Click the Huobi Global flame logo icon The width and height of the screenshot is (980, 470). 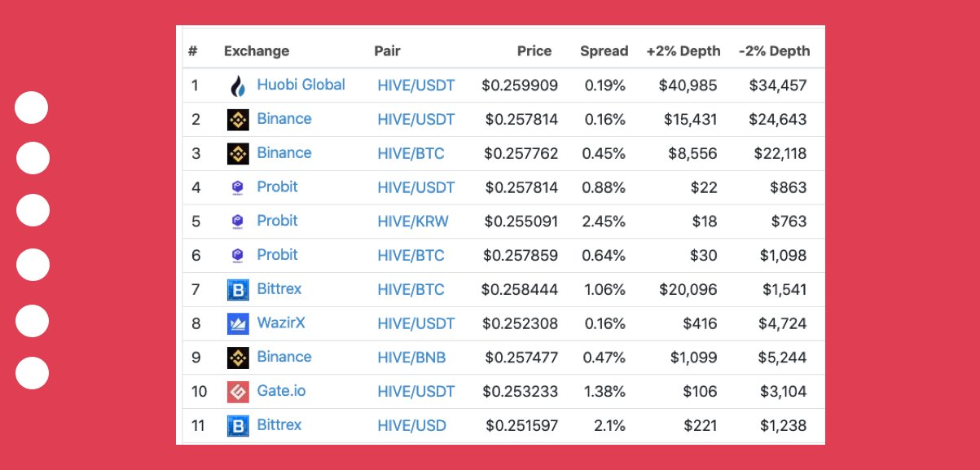pos(238,86)
